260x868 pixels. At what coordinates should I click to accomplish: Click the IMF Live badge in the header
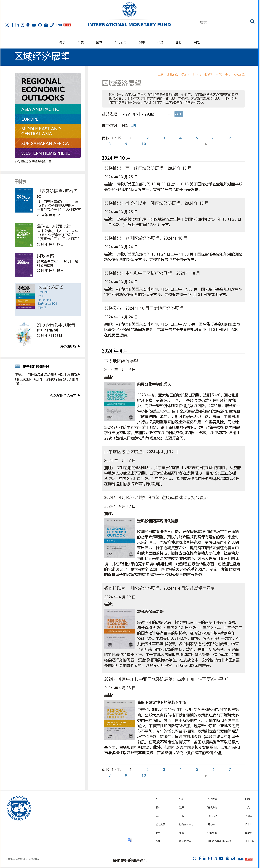pyautogui.click(x=64, y=25)
